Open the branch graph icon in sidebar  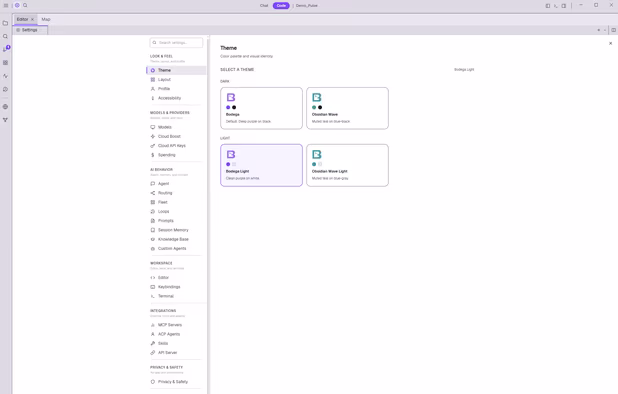click(6, 120)
